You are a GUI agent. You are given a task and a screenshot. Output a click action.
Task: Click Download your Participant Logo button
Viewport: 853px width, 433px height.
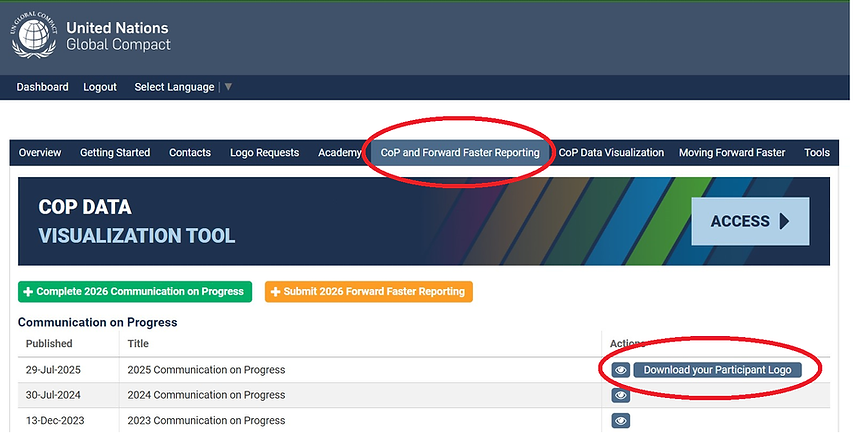(718, 370)
